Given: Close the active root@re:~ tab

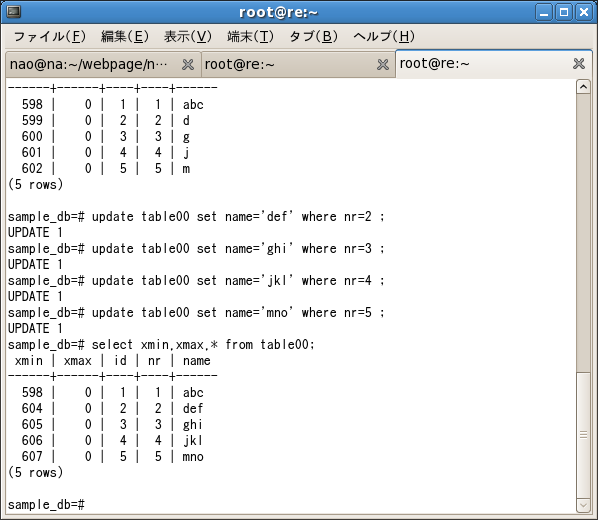Looking at the screenshot, I should pyautogui.click(x=579, y=64).
